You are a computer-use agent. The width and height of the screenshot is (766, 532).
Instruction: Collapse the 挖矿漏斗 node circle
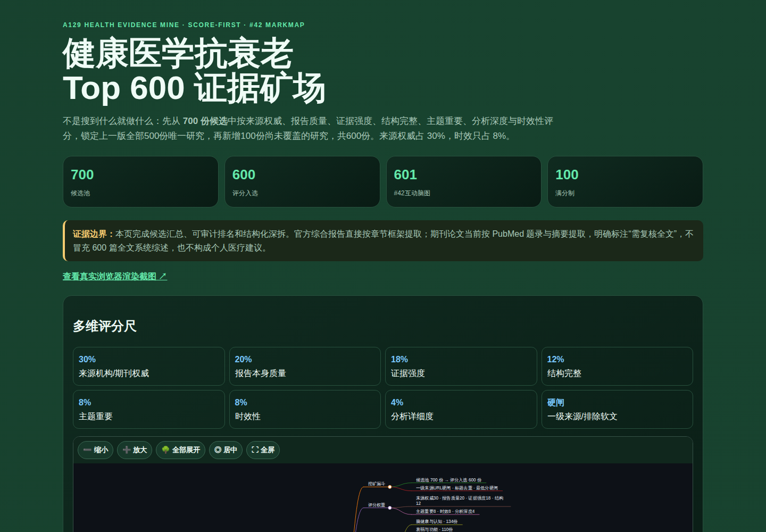tap(390, 487)
